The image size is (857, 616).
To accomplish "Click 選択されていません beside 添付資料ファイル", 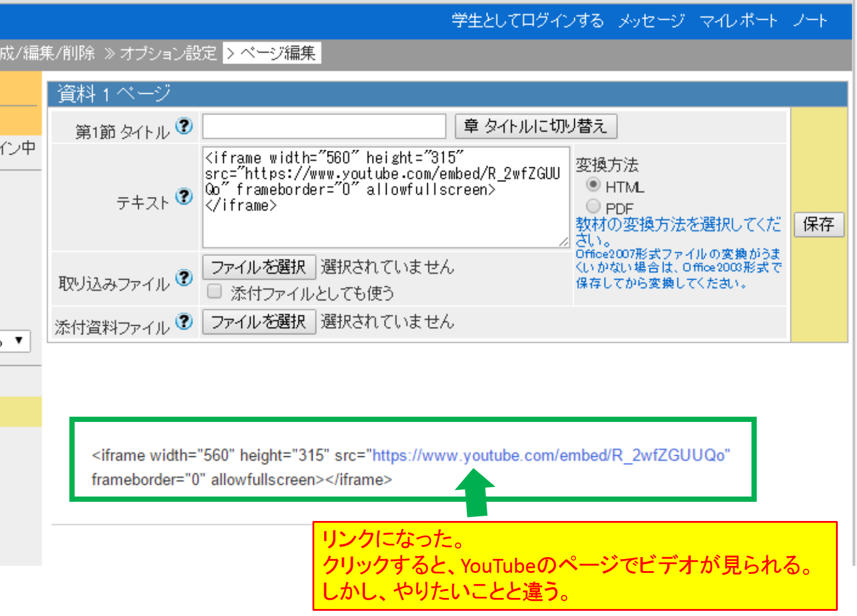I will (x=387, y=321).
